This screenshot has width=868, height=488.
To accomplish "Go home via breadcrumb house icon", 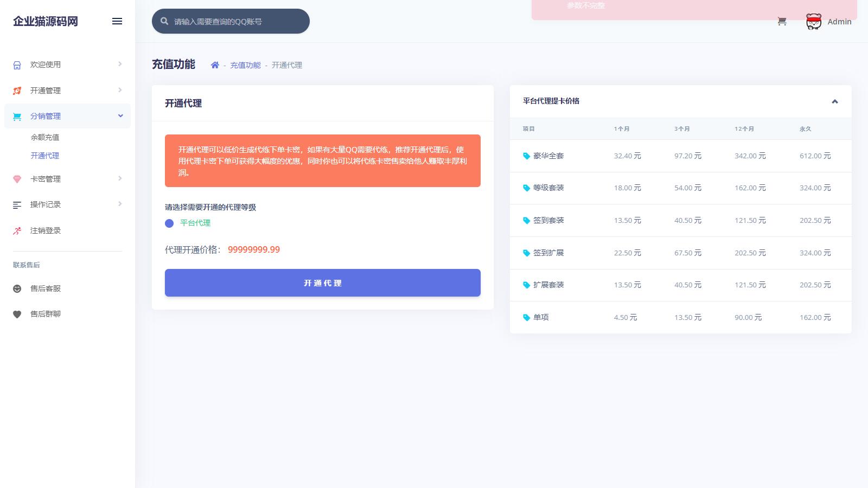I will pyautogui.click(x=215, y=65).
